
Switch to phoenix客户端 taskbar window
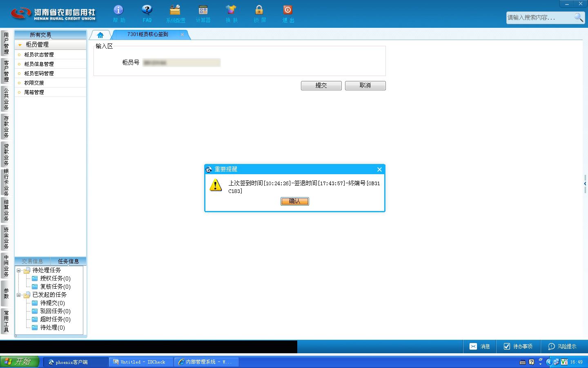[76, 362]
